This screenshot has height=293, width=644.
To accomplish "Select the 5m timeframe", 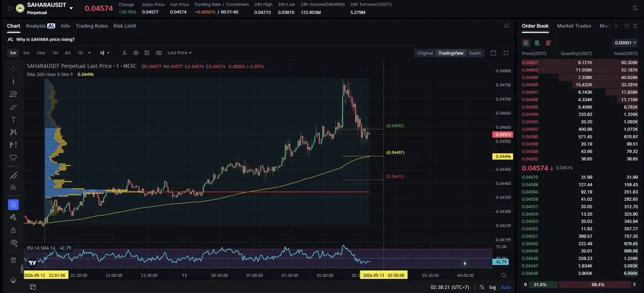I will (x=26, y=53).
